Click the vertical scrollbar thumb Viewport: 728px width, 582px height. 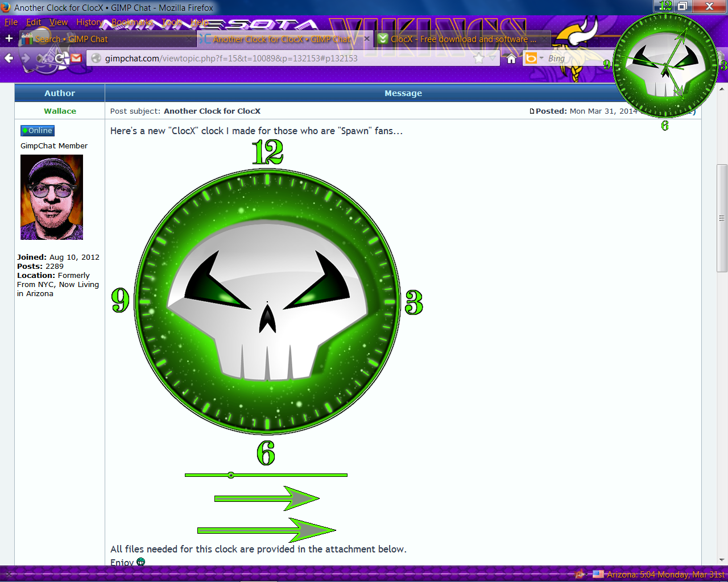coord(722,218)
